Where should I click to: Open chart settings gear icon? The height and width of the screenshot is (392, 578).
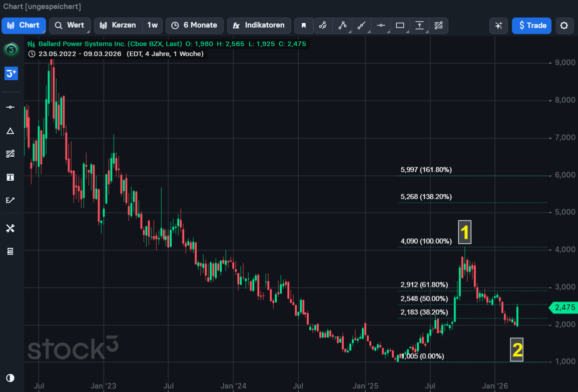pyautogui.click(x=564, y=26)
